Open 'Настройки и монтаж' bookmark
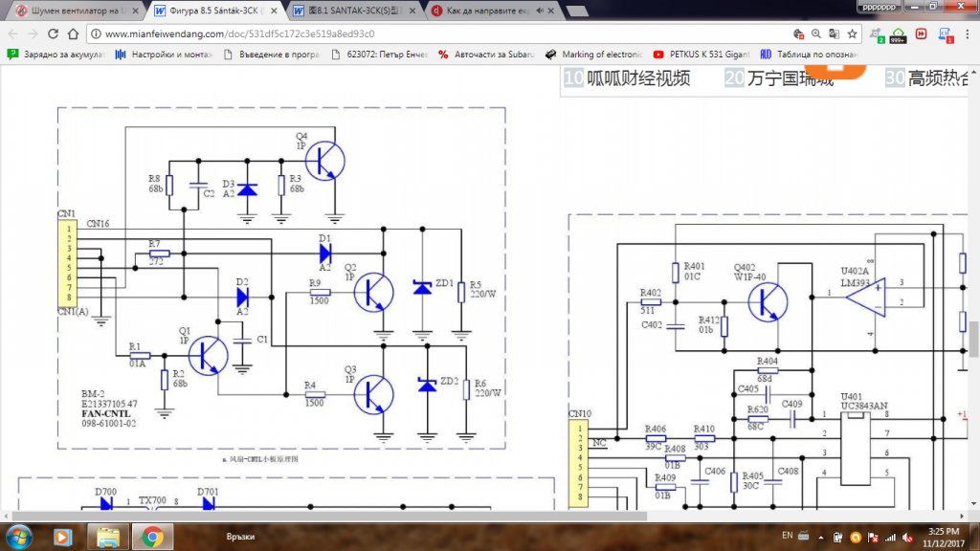Image resolution: width=980 pixels, height=551 pixels. click(163, 55)
